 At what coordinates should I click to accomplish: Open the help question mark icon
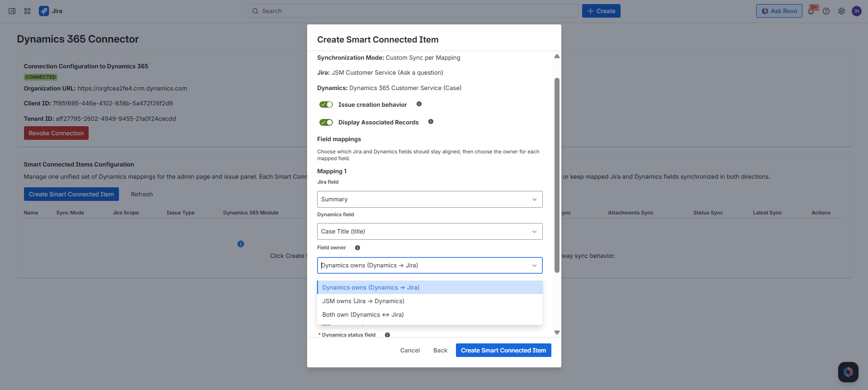(826, 11)
